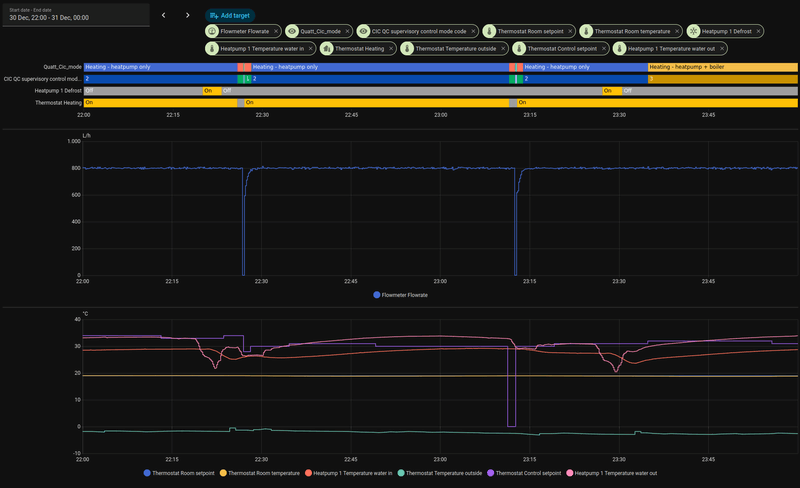This screenshot has width=800, height=488.
Task: Click the Quatt_Cic_mode timeline row label
Action: 62,67
